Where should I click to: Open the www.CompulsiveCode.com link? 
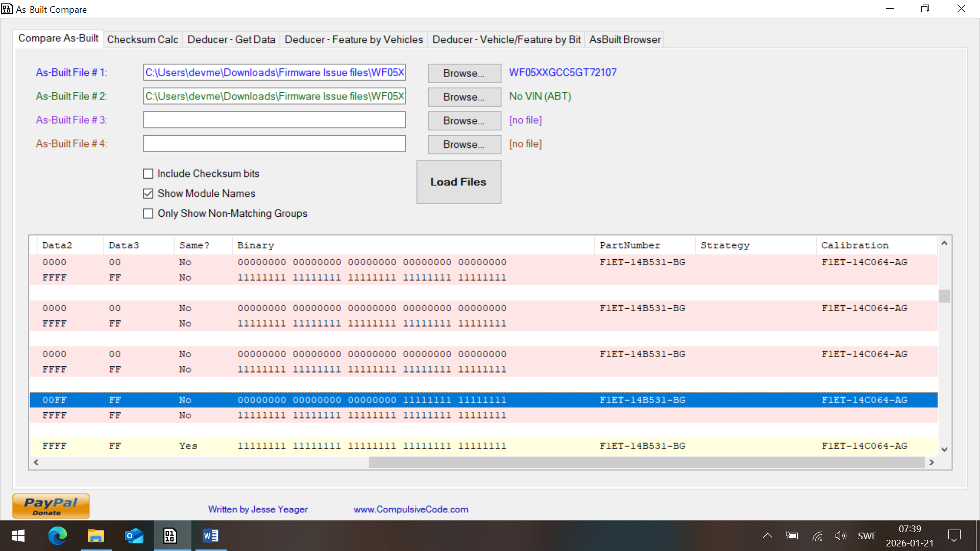click(x=411, y=509)
